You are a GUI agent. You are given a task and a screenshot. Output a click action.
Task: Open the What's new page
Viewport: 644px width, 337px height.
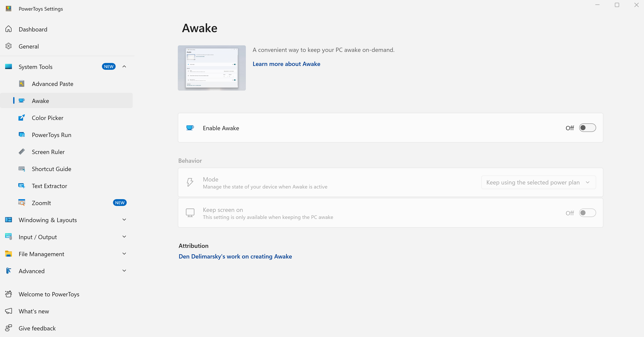click(34, 311)
